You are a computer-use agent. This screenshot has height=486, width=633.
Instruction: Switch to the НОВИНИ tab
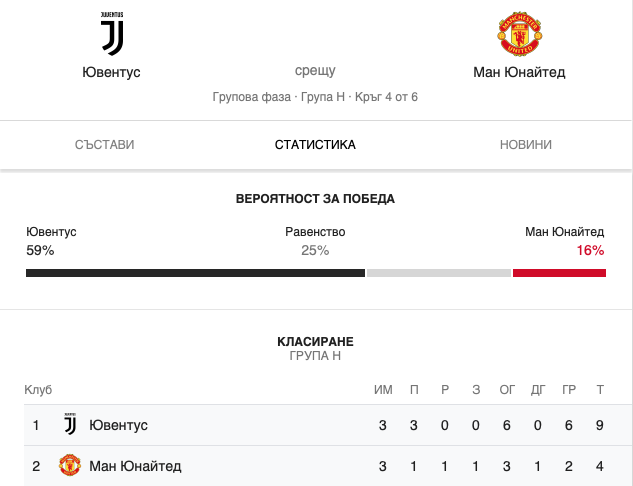point(526,145)
